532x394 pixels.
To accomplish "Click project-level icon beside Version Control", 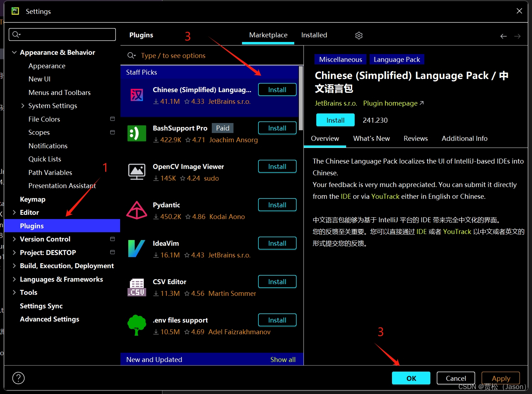I will point(113,239).
